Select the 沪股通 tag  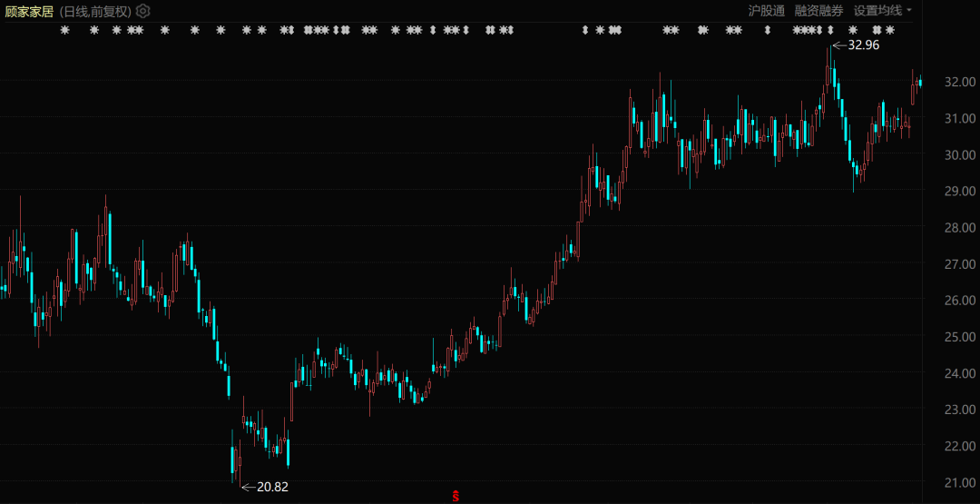point(765,11)
